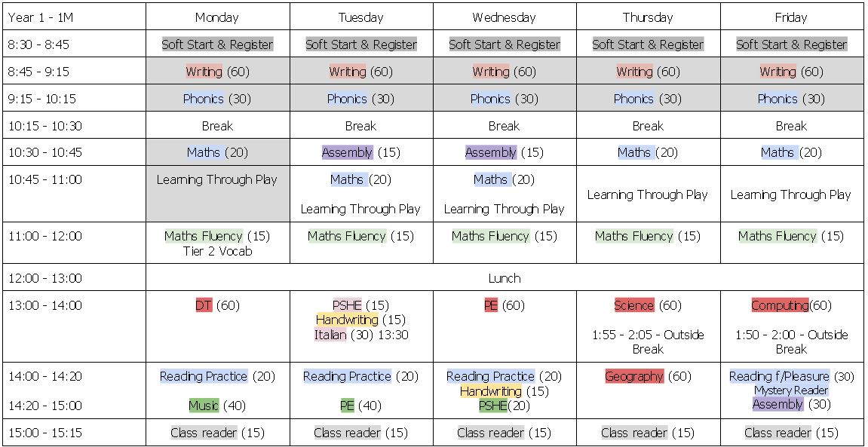
Task: Click the Tier 2 Vocab text
Action: coord(217,251)
